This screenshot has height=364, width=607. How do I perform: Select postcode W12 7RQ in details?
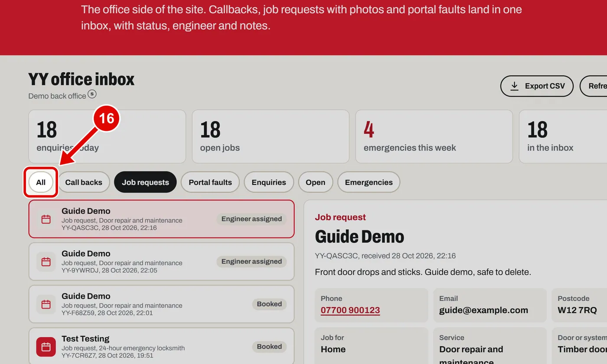[x=577, y=310]
